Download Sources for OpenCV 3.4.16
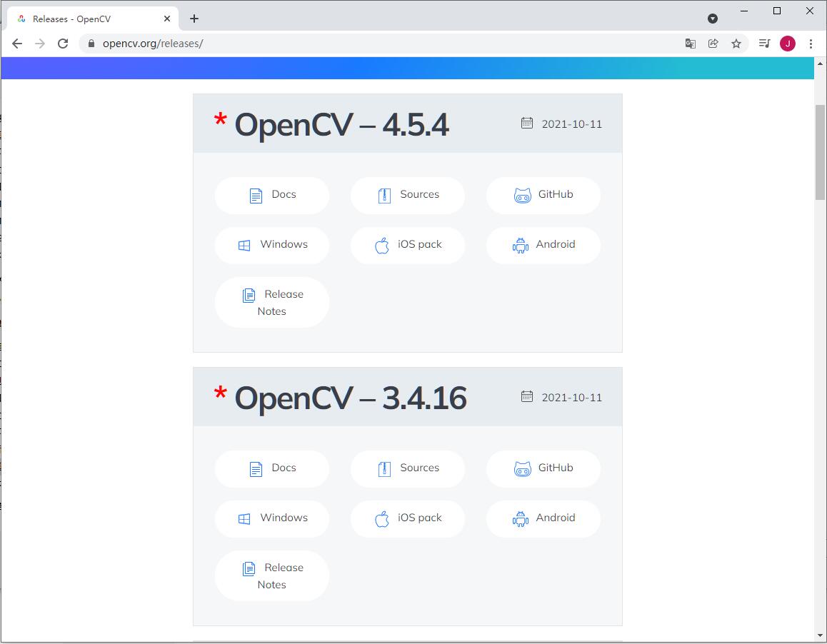 (408, 469)
